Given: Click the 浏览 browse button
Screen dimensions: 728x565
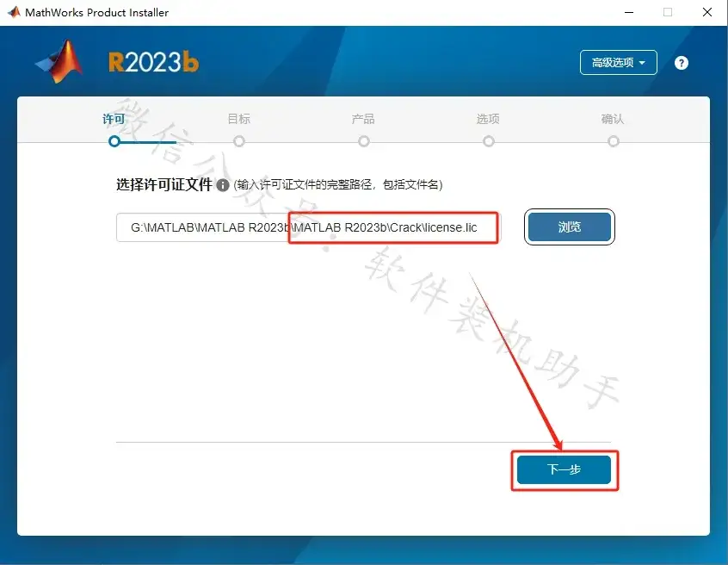Looking at the screenshot, I should click(x=569, y=227).
